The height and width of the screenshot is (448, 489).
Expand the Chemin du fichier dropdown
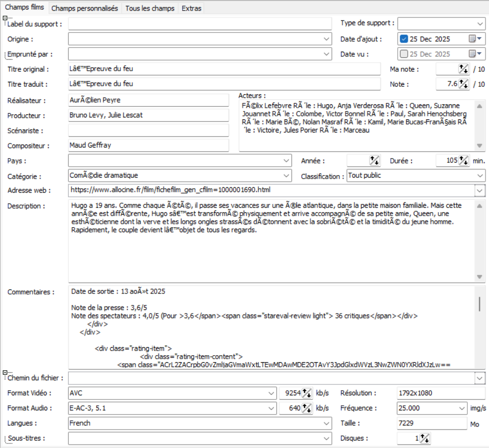tap(479, 378)
